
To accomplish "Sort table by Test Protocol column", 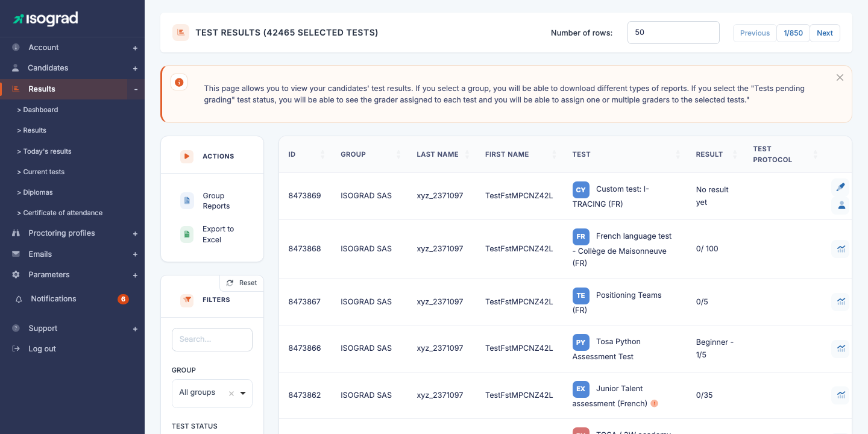I will 815,154.
